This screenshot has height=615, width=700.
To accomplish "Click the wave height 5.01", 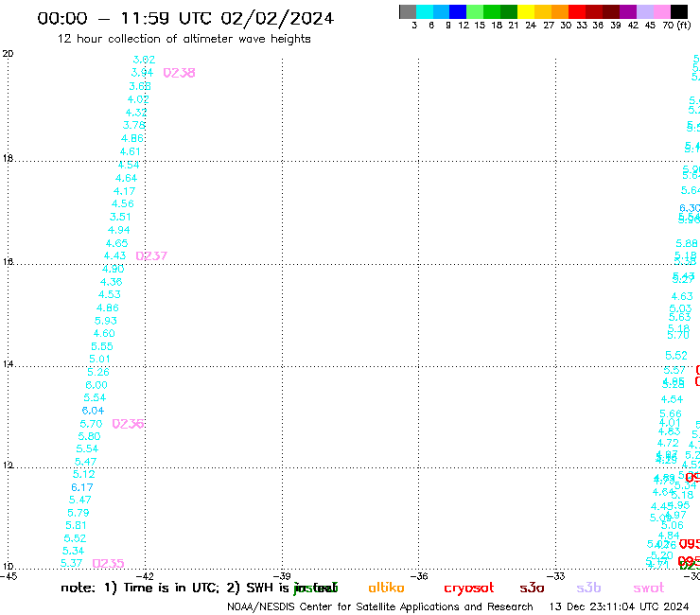I will click(x=99, y=360).
